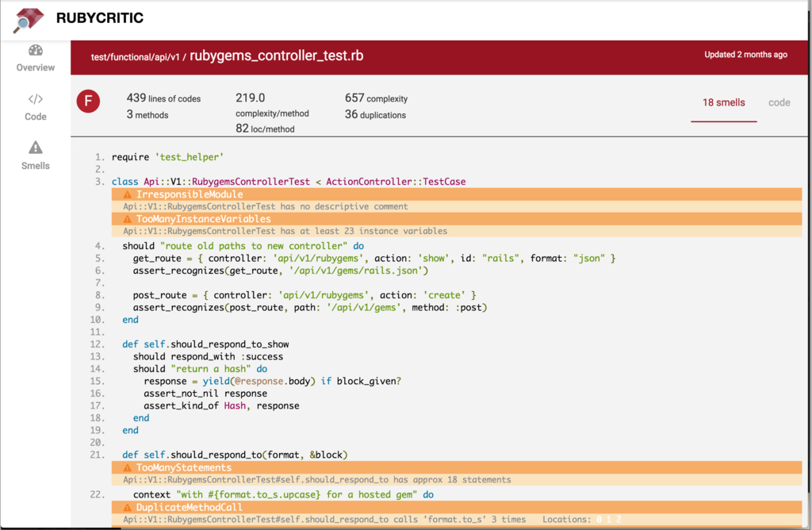Open the Code section icon
The image size is (812, 530).
click(35, 99)
